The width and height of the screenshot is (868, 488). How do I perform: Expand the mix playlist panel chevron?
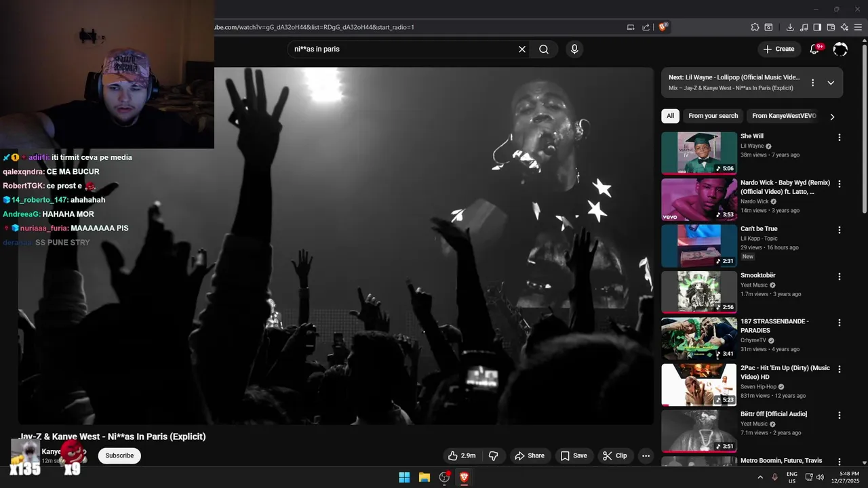(x=831, y=83)
